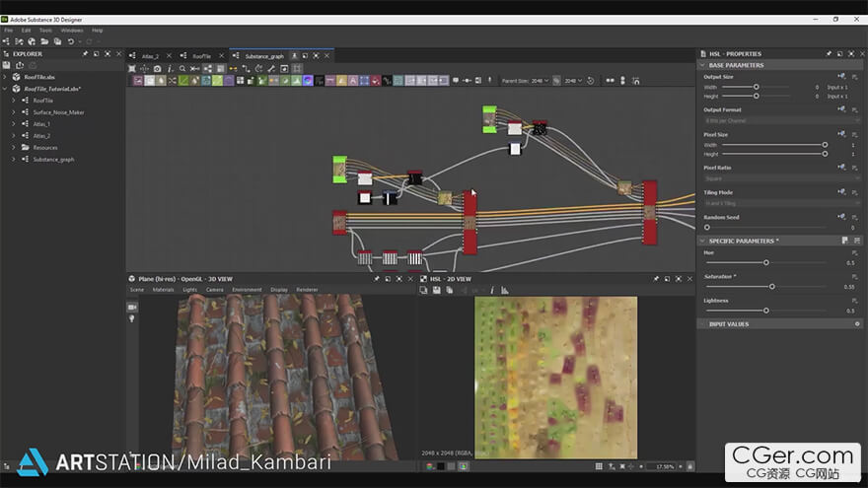Click the comment bubble icon in node bar

click(456, 81)
